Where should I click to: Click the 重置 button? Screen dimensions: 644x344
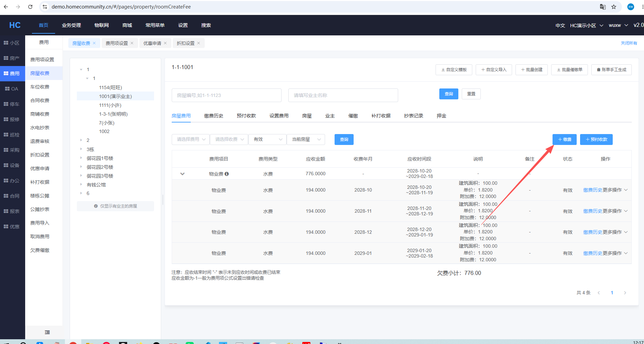[471, 94]
